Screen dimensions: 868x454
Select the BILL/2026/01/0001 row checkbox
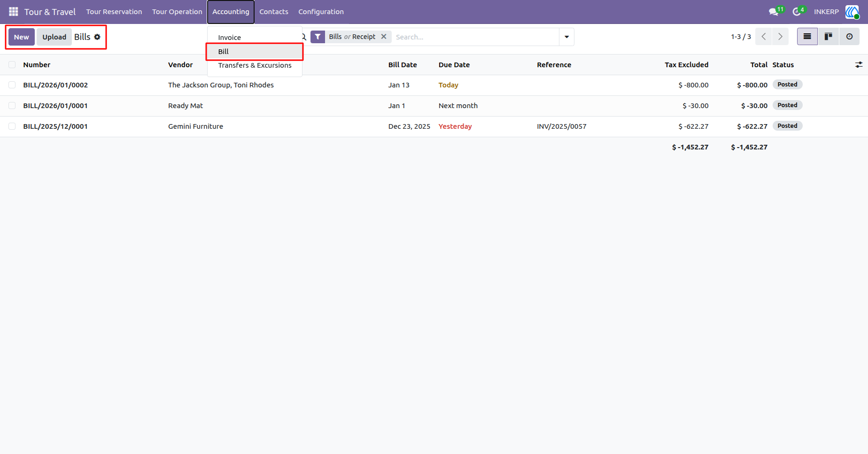pos(12,106)
